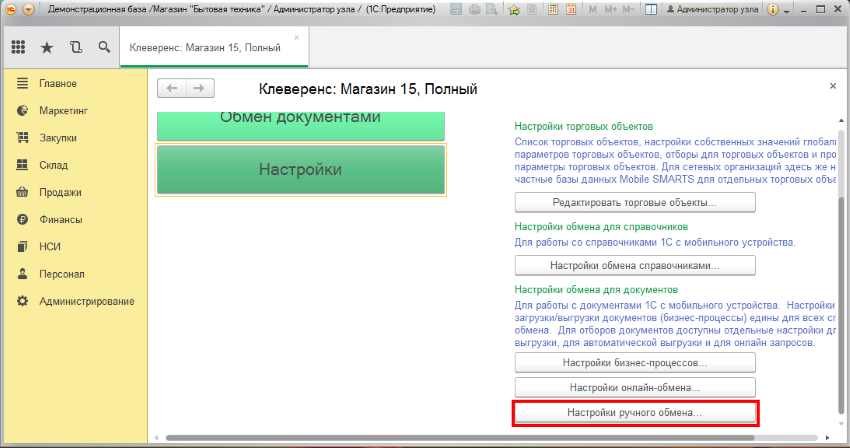Open the НСИ section
The image size is (850, 448).
tap(50, 247)
